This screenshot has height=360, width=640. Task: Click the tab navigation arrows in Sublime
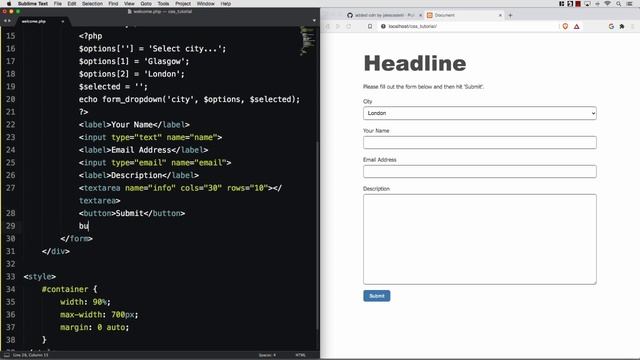pos(7,21)
